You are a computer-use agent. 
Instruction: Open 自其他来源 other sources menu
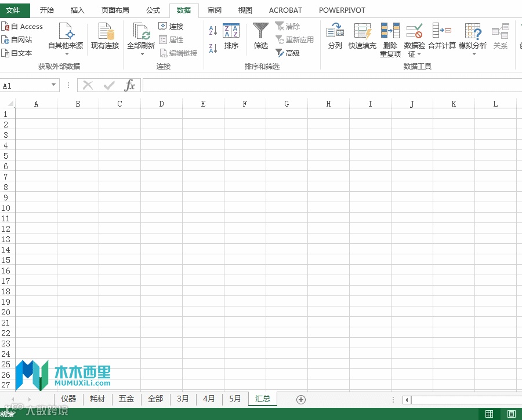(66, 39)
